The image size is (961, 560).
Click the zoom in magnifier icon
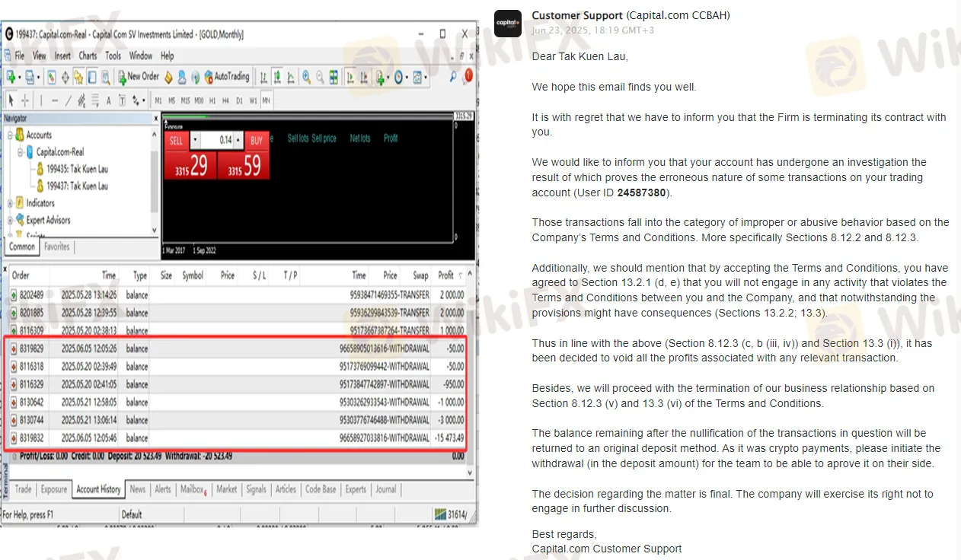306,77
